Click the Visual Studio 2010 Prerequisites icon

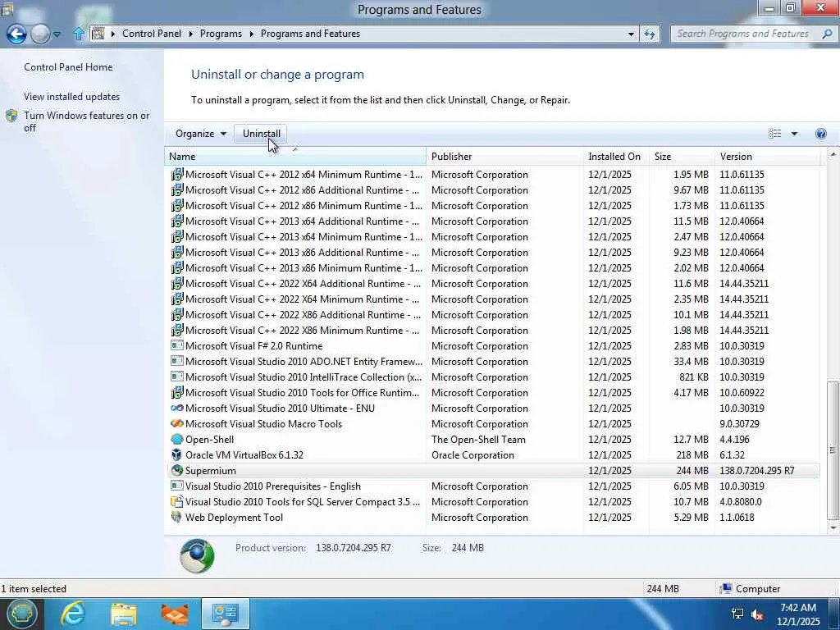point(177,486)
